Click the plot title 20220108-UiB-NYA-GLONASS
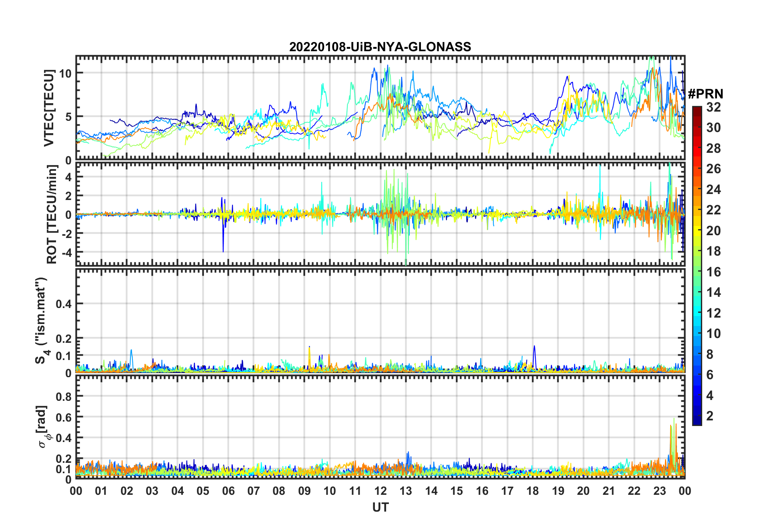The width and height of the screenshot is (761, 532). 380,47
